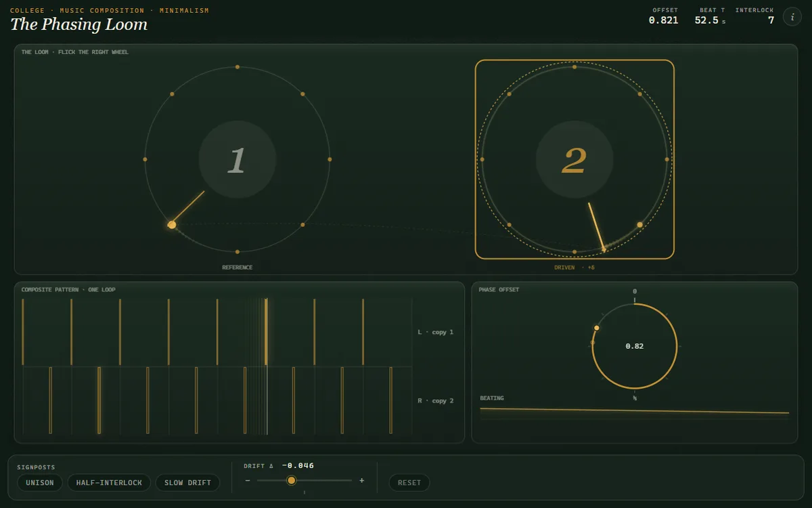Click the OFFSET value 0.821

pyautogui.click(x=663, y=20)
